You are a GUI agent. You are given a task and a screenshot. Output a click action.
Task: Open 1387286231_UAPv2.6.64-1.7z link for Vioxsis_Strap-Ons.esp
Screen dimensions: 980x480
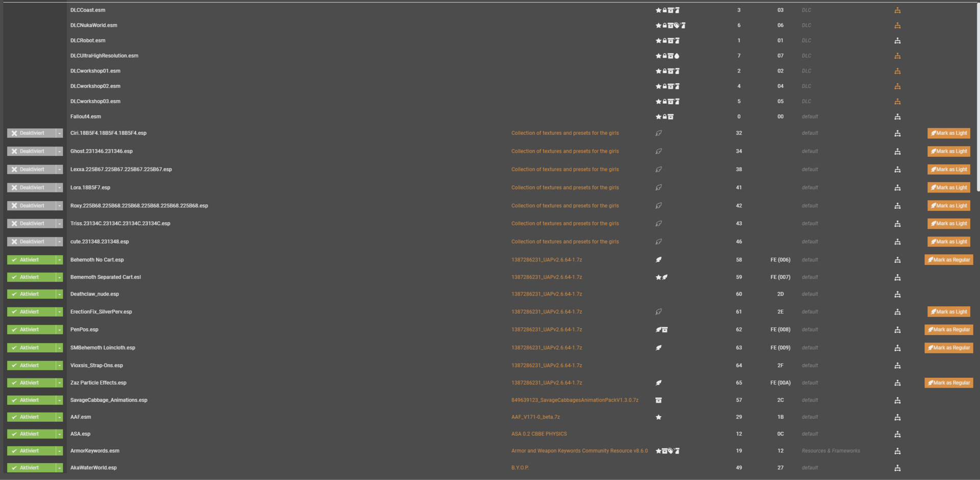(547, 366)
